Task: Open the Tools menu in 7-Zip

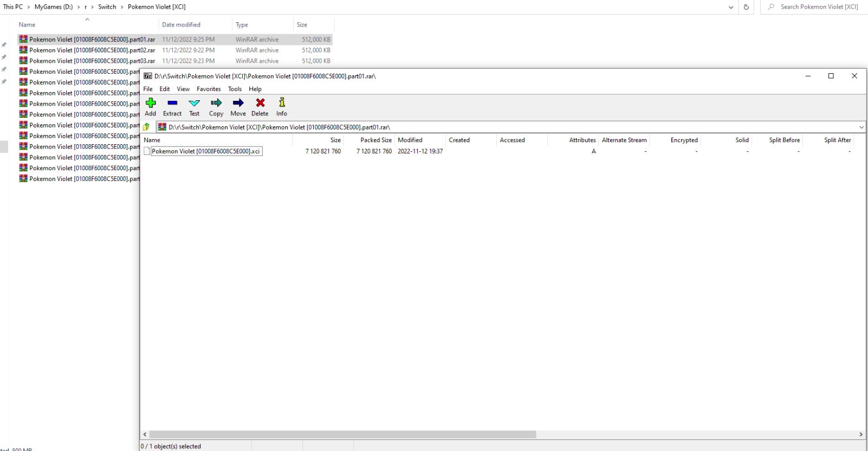Action: [x=235, y=89]
